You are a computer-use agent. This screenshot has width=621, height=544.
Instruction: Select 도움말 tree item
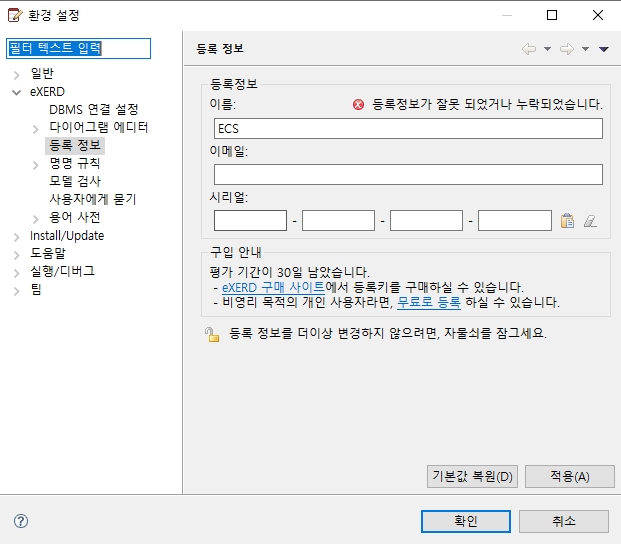(48, 253)
